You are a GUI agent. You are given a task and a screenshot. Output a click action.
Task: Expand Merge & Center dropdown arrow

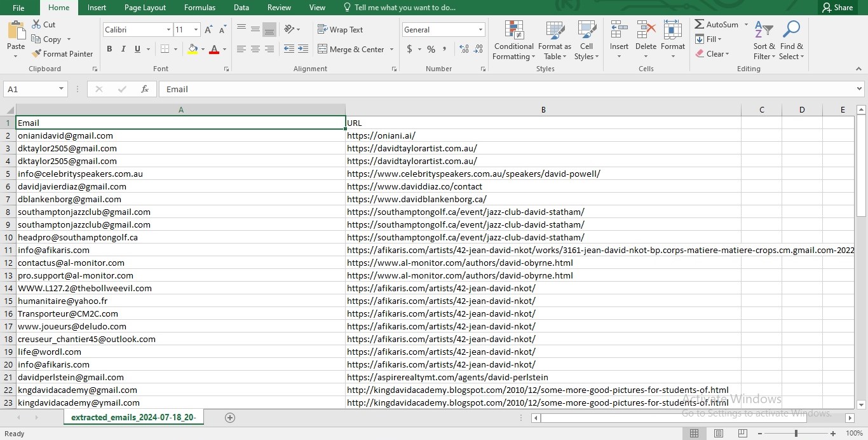pyautogui.click(x=391, y=49)
